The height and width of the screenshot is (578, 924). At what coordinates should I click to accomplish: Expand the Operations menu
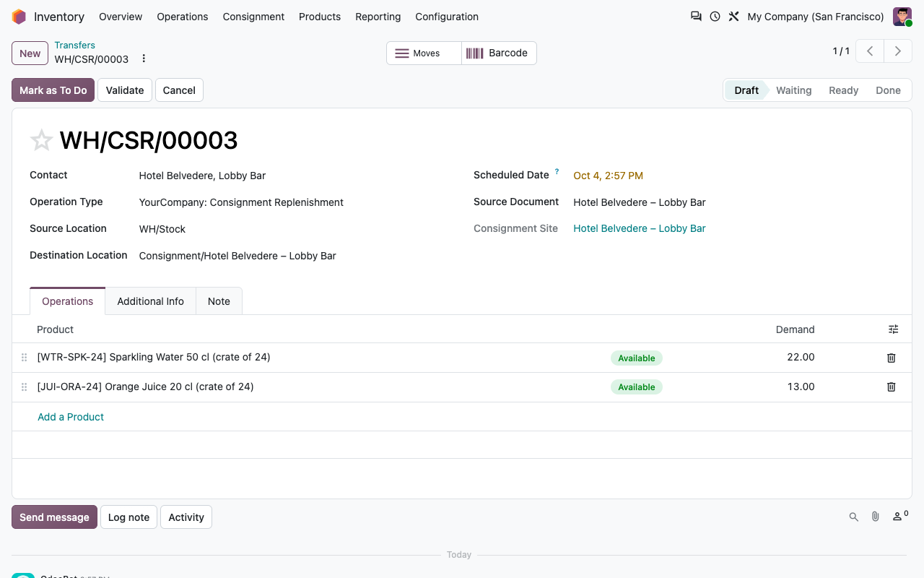pyautogui.click(x=183, y=17)
